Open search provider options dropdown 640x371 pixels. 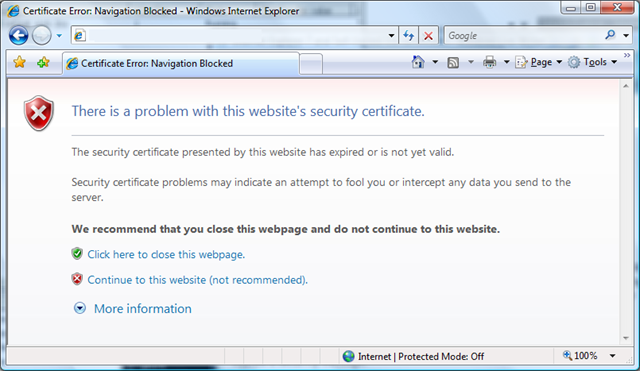[626, 36]
